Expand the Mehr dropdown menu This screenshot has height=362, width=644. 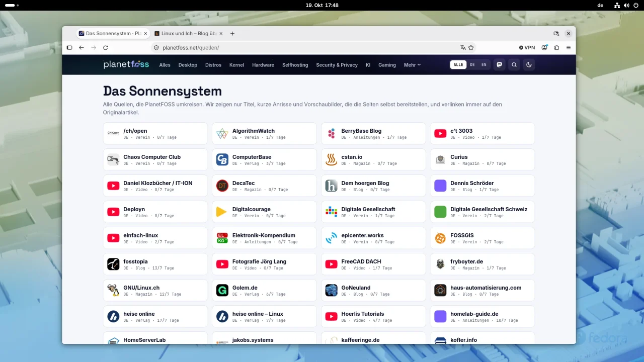pyautogui.click(x=412, y=65)
